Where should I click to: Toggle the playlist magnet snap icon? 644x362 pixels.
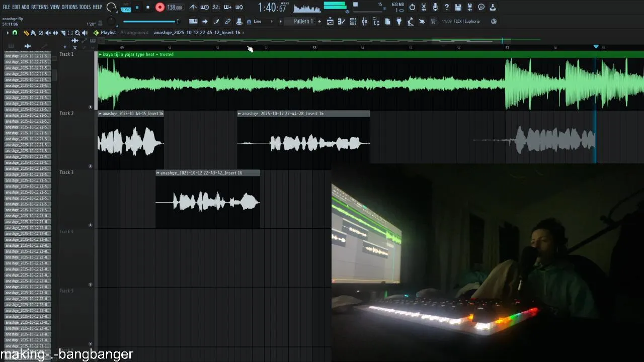click(x=15, y=33)
